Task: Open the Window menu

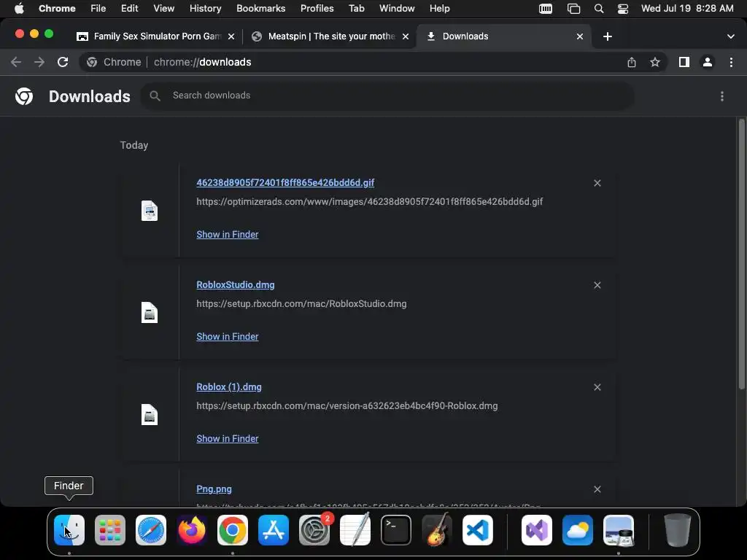Action: click(x=397, y=9)
